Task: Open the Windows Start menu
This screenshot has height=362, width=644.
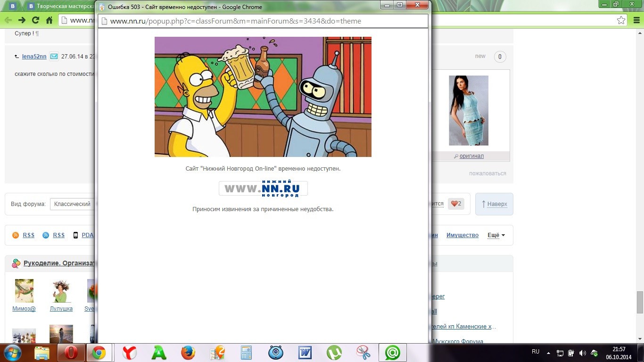Action: (x=12, y=353)
